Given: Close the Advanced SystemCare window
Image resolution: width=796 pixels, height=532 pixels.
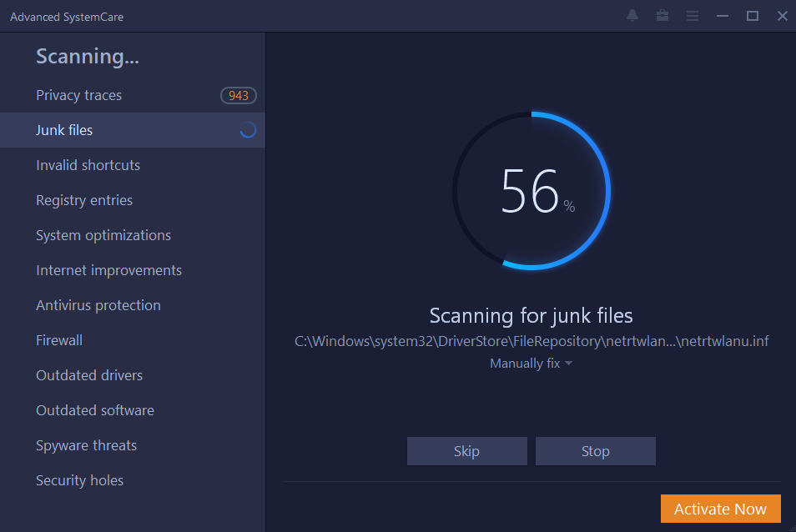Looking at the screenshot, I should (783, 16).
